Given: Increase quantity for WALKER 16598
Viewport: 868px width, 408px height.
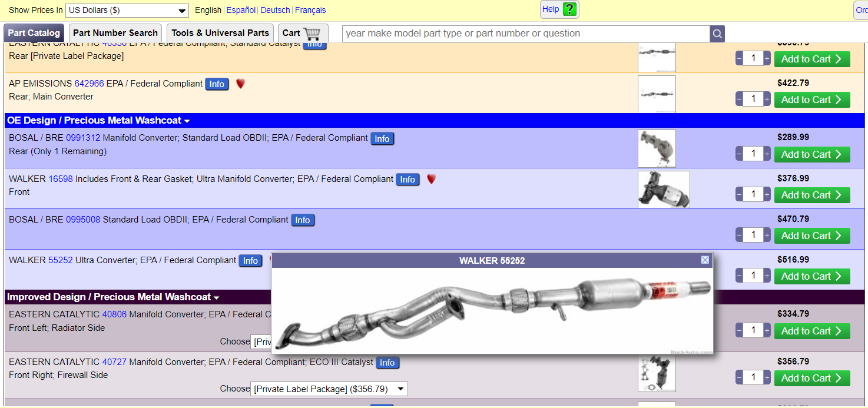Looking at the screenshot, I should tap(767, 194).
